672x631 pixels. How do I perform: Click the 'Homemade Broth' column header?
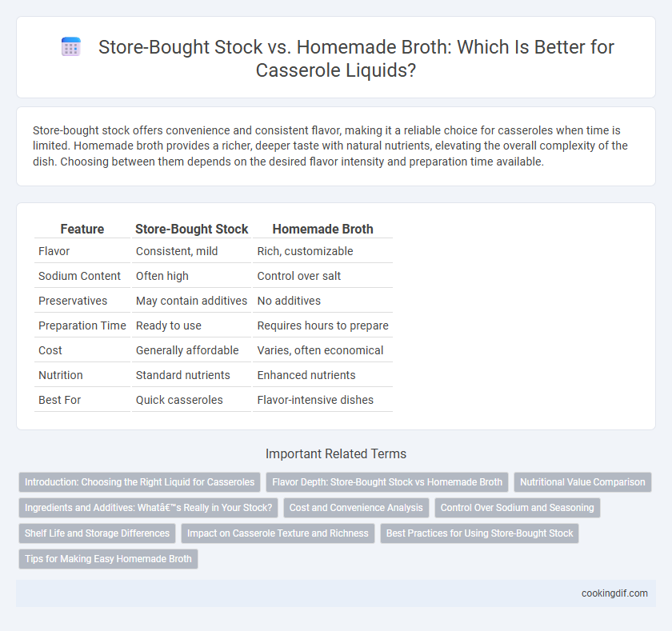coord(322,230)
